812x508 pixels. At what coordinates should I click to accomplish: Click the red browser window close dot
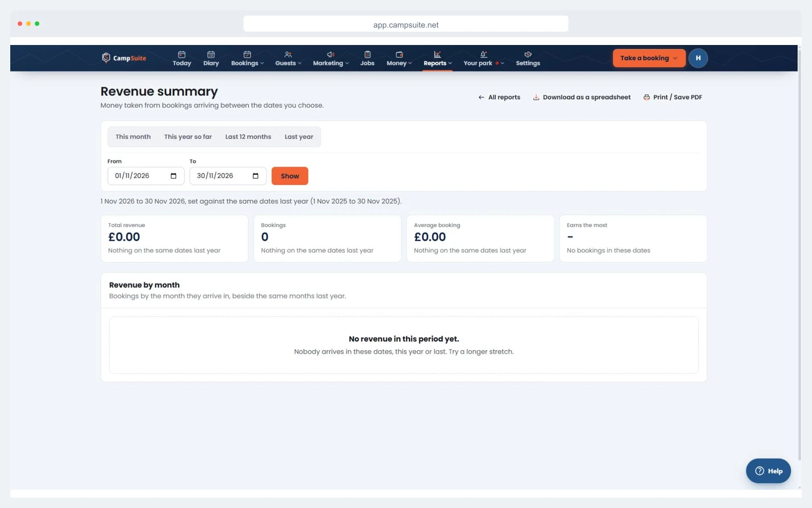20,23
